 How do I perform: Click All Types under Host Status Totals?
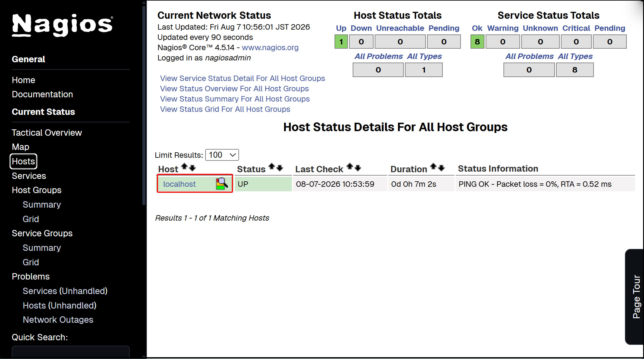pos(424,56)
